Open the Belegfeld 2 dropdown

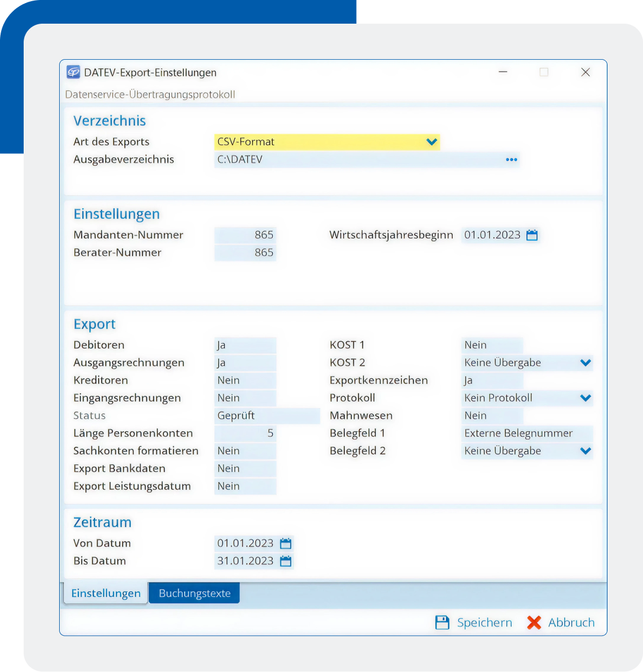click(585, 451)
